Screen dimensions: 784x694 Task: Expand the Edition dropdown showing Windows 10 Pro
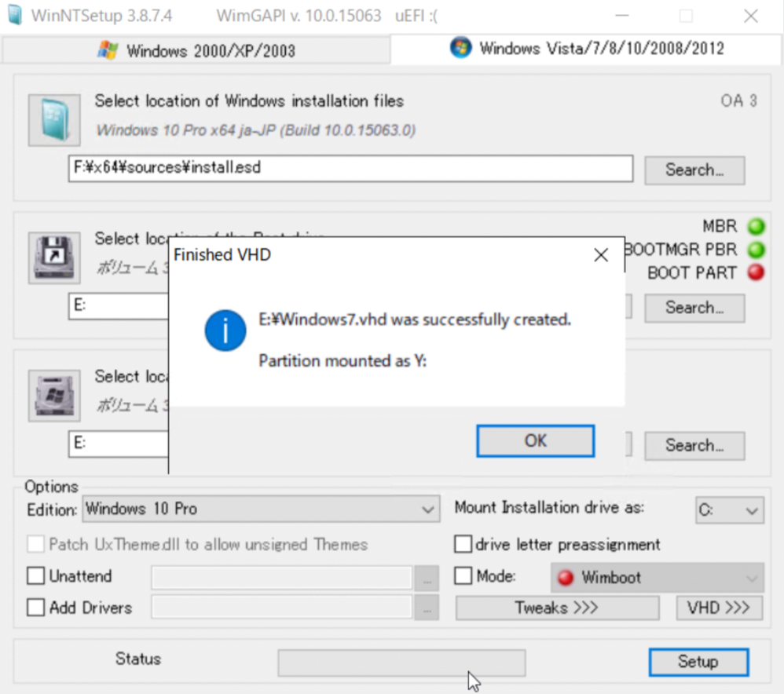click(261, 510)
